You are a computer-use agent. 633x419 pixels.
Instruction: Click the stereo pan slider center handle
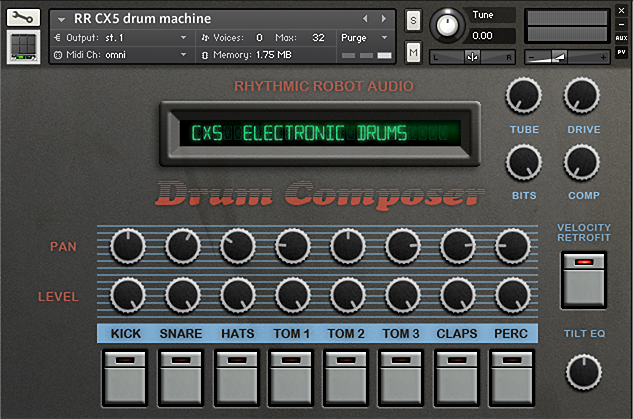point(472,57)
